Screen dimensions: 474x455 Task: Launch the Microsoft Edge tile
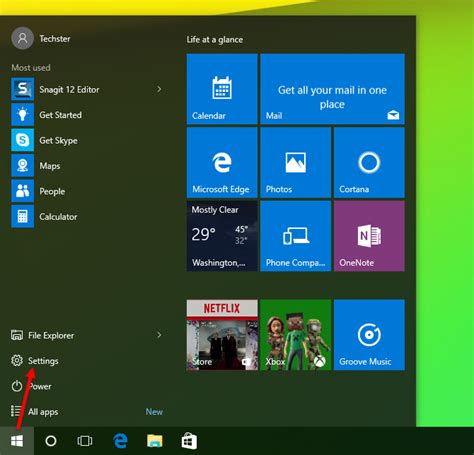[222, 163]
